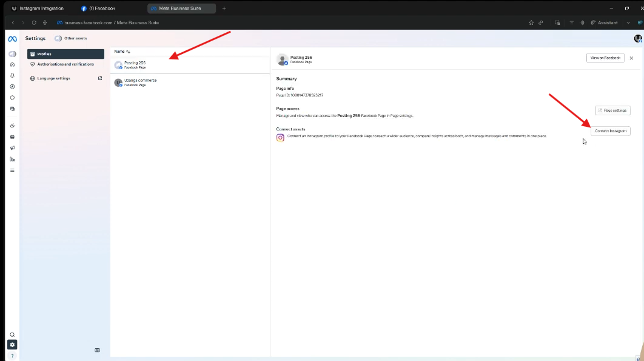Click the Page settings button
This screenshot has width=644, height=361.
(612, 110)
